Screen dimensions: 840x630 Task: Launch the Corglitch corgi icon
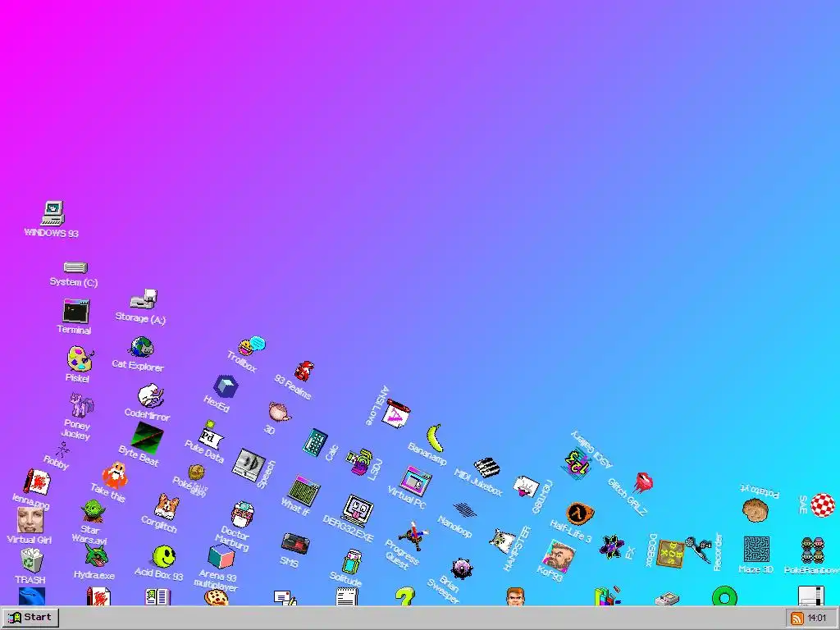(x=167, y=506)
